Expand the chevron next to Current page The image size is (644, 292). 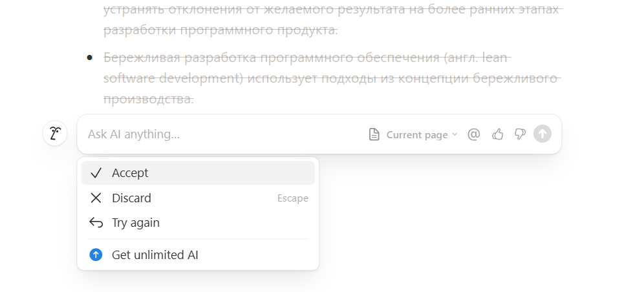tap(455, 134)
